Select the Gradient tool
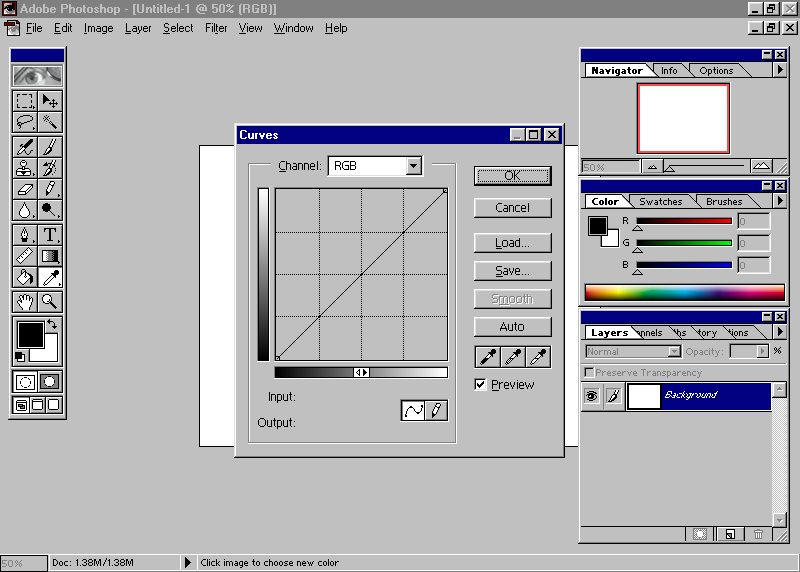The image size is (800, 572). 50,256
